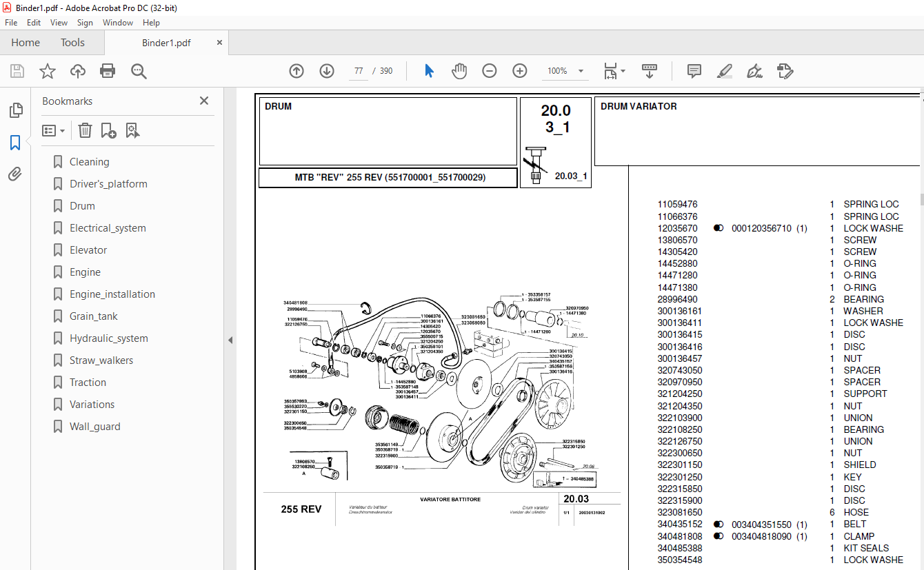Go to the Elevator bookmark
The image size is (924, 570).
pyautogui.click(x=88, y=250)
